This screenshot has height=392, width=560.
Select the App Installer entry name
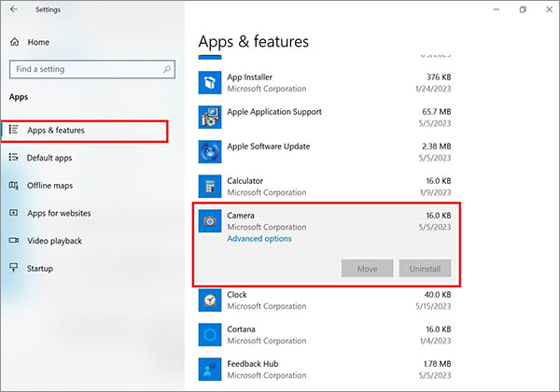(x=249, y=77)
